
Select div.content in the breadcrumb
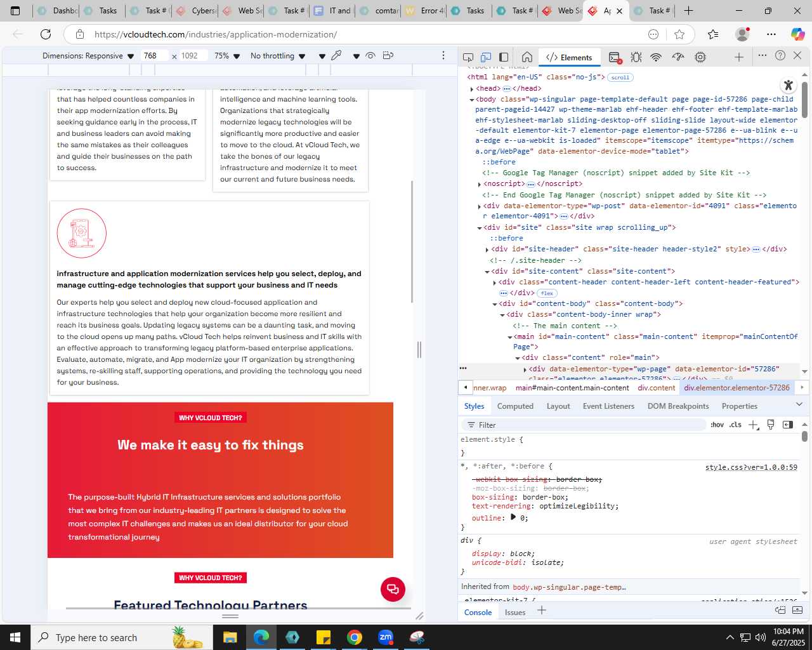point(657,388)
